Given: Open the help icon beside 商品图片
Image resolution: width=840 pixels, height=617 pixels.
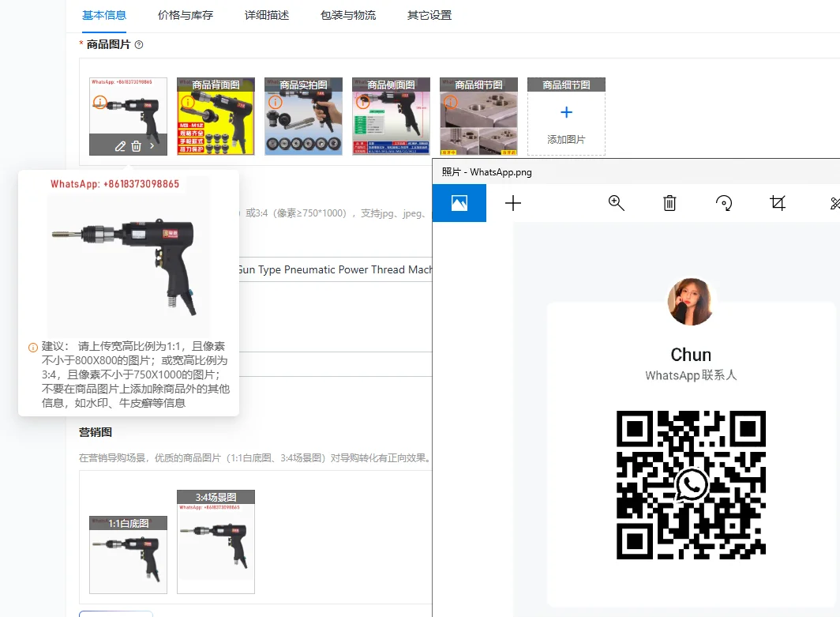Looking at the screenshot, I should point(139,45).
